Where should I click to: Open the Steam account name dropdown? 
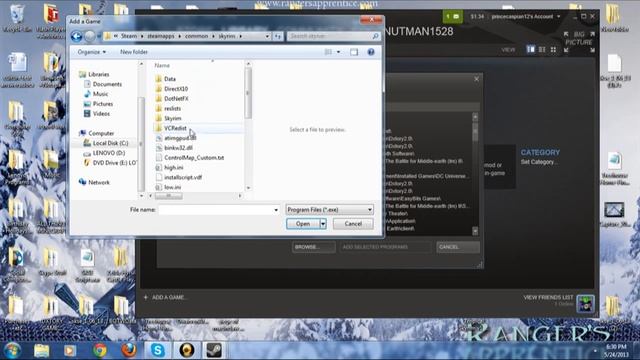pos(526,17)
